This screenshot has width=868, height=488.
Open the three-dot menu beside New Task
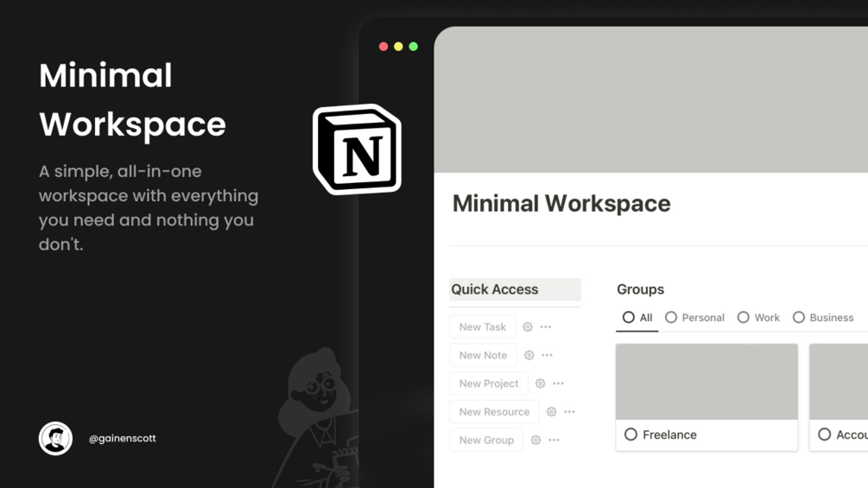(546, 327)
